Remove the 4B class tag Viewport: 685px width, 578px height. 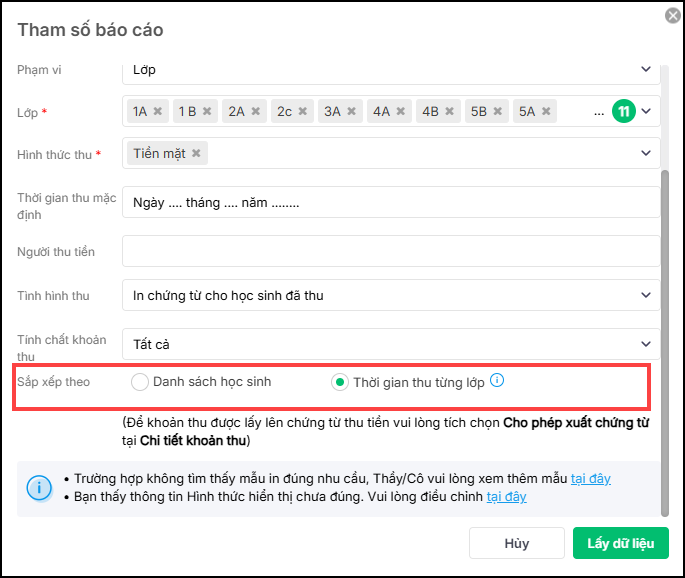(x=450, y=112)
